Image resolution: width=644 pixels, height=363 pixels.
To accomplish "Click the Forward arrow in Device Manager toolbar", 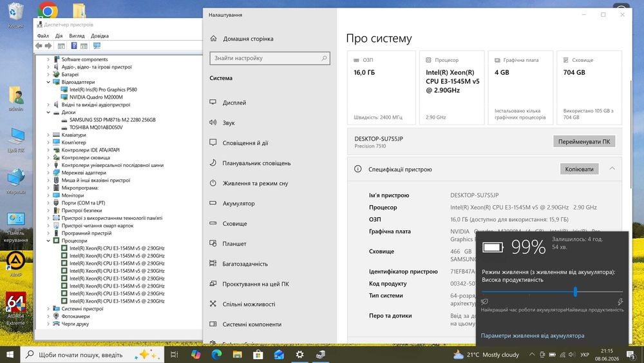I will 48,46.
